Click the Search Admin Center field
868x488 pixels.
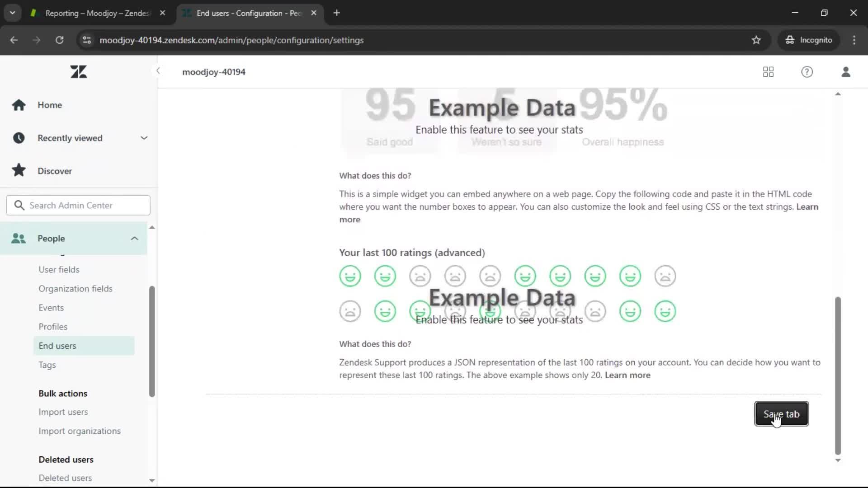(x=78, y=205)
